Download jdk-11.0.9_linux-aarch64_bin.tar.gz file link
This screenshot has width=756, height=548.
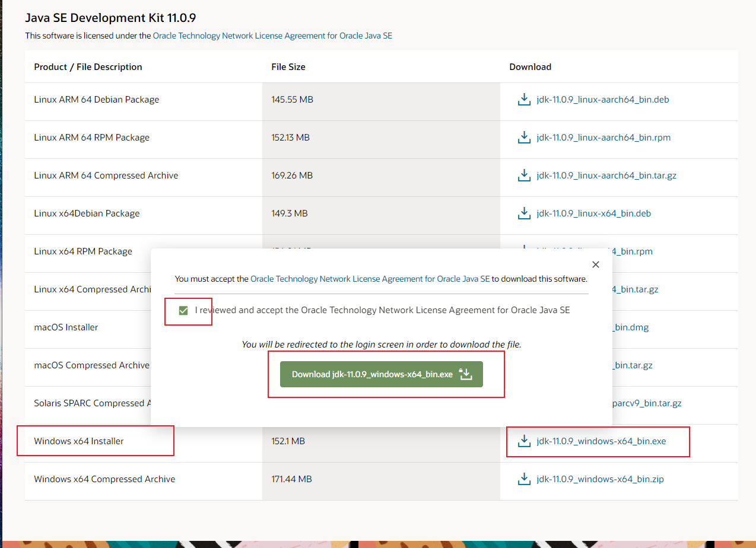606,176
